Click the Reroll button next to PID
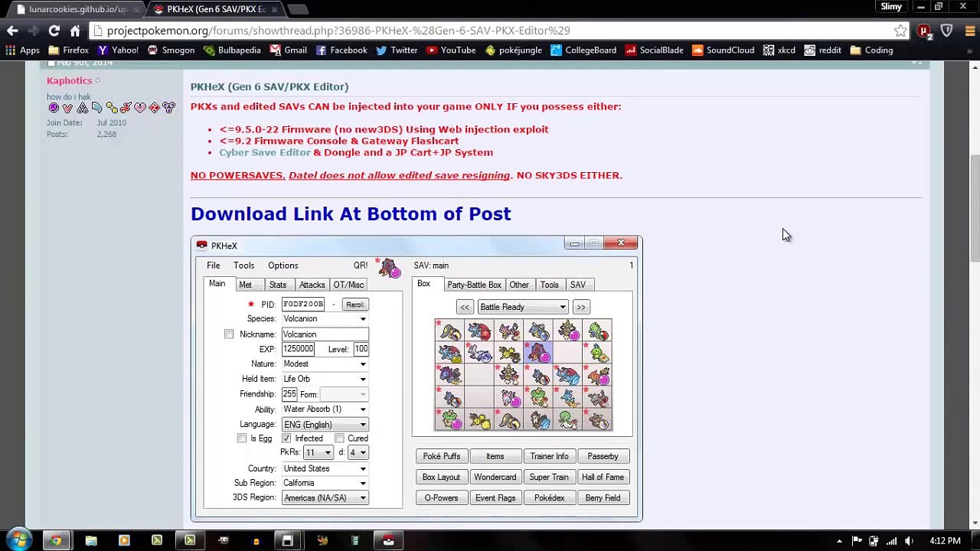The height and width of the screenshot is (551, 980). (x=354, y=305)
